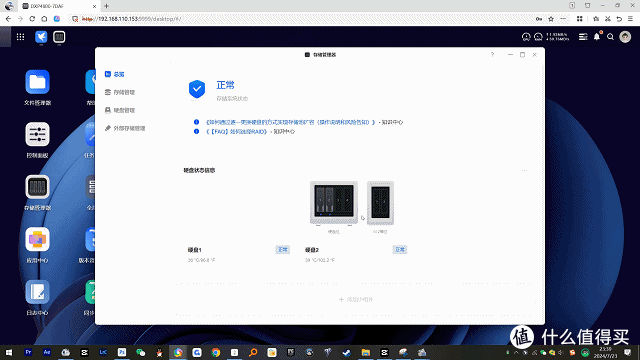Open the 文件管理器 desktop icon
This screenshot has height=360, width=640.
(37, 82)
